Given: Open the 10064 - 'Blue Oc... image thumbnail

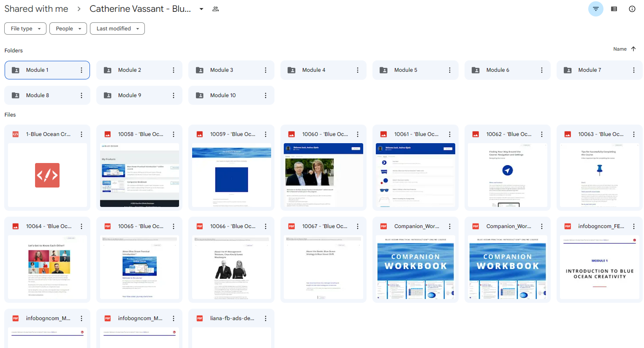Looking at the screenshot, I should pyautogui.click(x=47, y=267).
